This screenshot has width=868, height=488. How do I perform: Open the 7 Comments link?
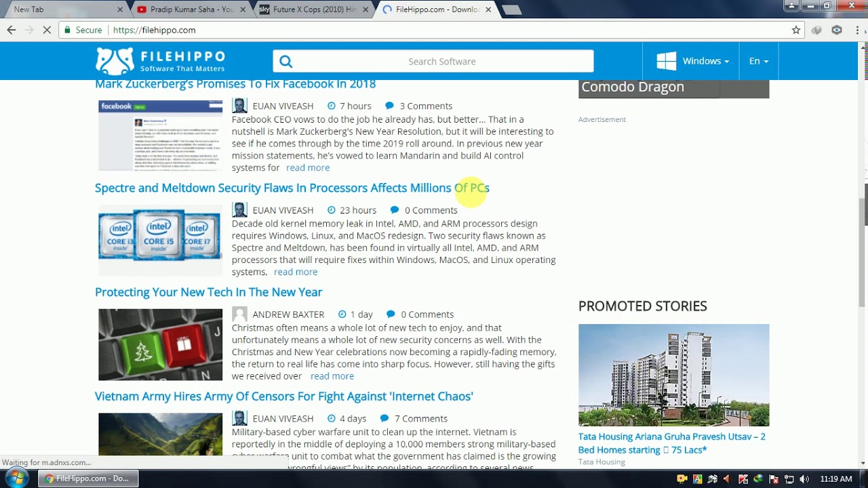point(420,418)
